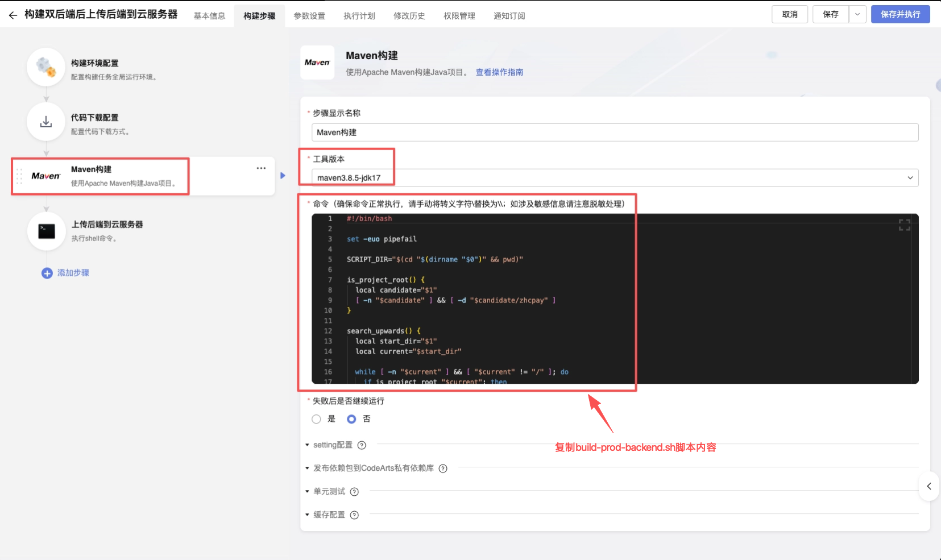Expand the code editor to fullscreen
The image size is (941, 560).
pos(905,225)
